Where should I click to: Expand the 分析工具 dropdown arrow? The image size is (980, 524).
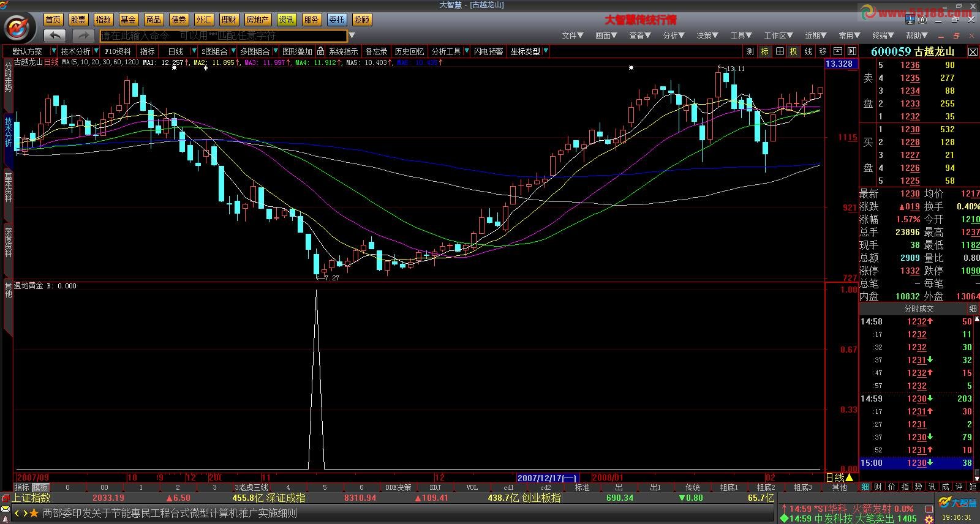[466, 51]
